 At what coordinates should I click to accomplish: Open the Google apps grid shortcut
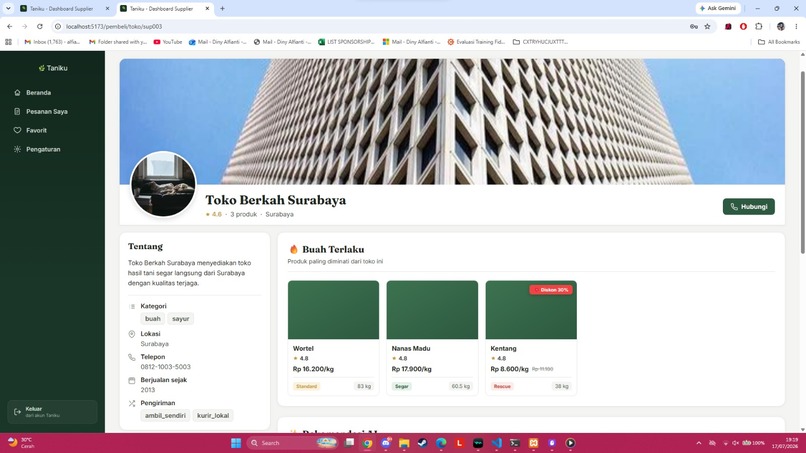[x=8, y=42]
